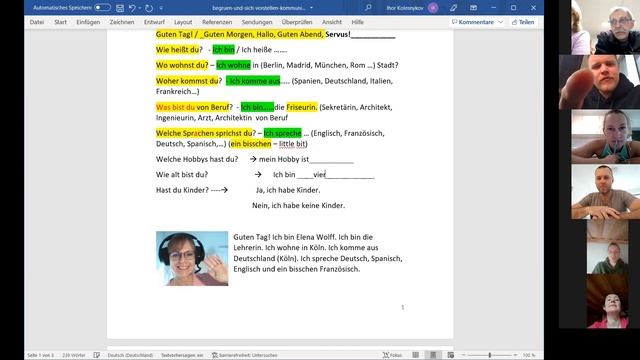Toggle the Automatisches Speichern switch
Viewport: 640px width, 360px height.
(x=102, y=8)
